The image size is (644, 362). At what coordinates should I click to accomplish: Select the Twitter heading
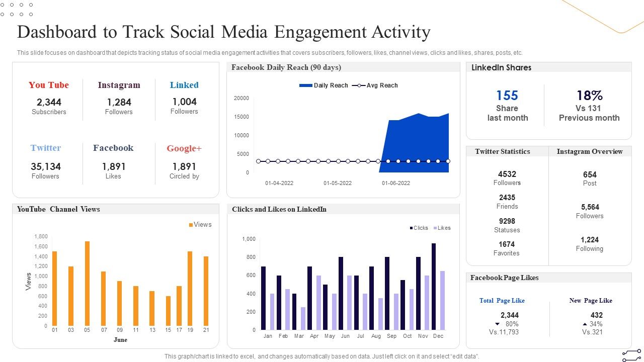pos(46,148)
